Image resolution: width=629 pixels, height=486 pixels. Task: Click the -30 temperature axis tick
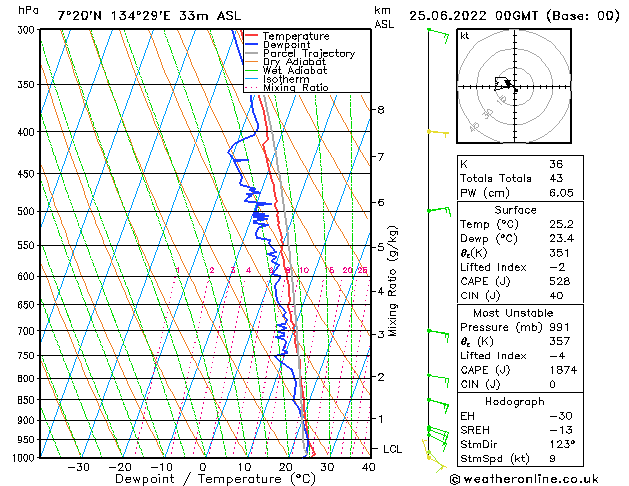point(78,467)
